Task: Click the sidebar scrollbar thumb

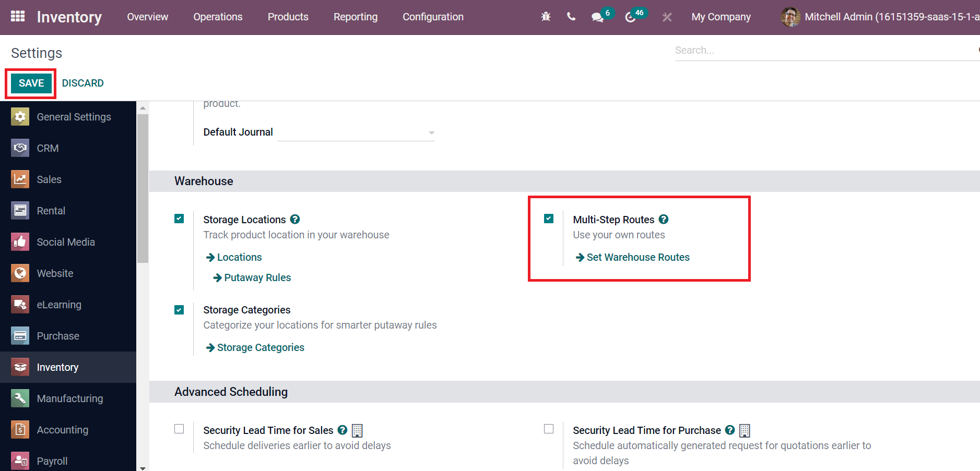Action: (x=143, y=189)
